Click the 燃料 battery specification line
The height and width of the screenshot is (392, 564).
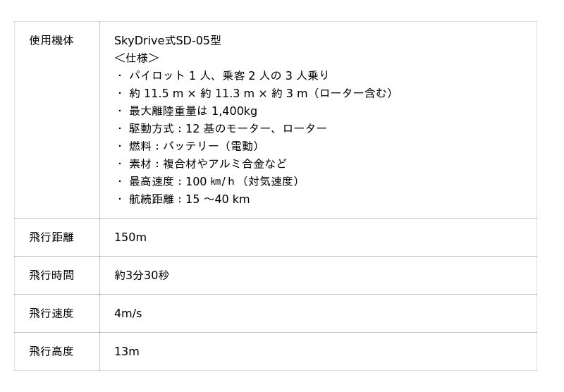pos(195,146)
